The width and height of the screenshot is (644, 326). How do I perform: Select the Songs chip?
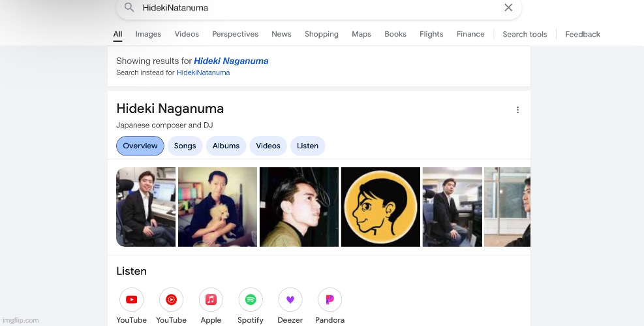185,146
